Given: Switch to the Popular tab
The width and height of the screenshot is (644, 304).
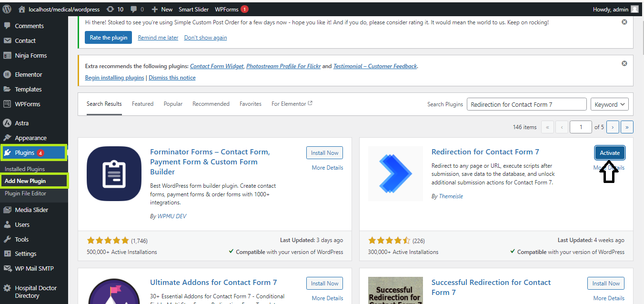Looking at the screenshot, I should [x=173, y=104].
